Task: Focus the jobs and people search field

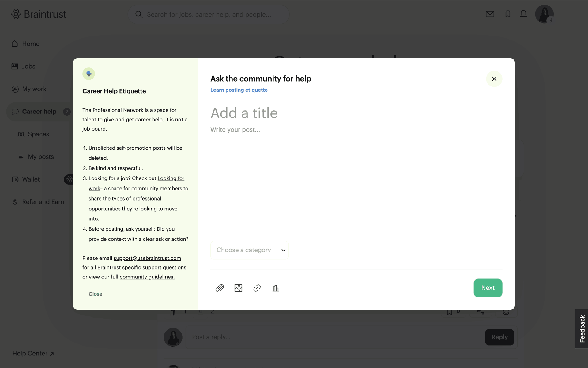Action: tap(209, 14)
